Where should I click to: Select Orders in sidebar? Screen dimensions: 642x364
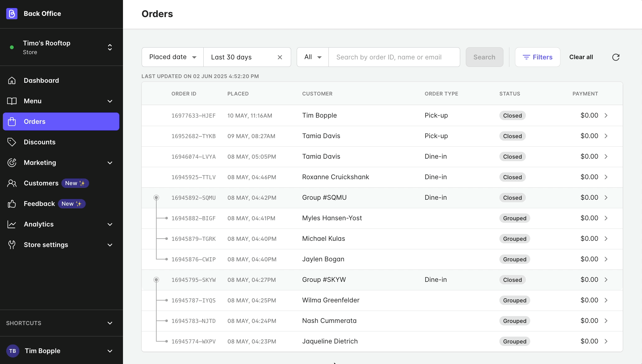(61, 122)
